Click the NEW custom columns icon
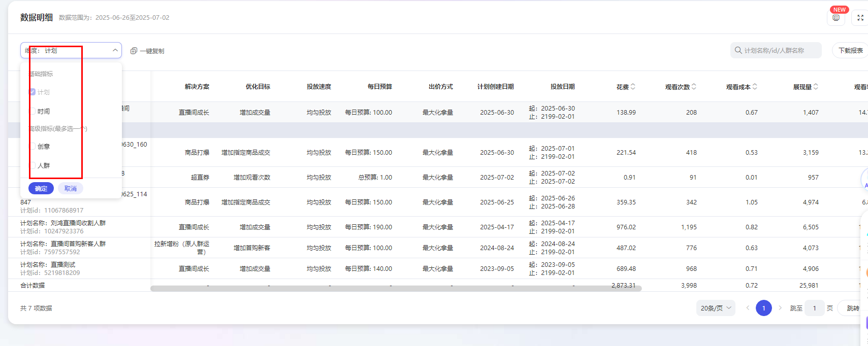The image size is (868, 346). click(836, 18)
